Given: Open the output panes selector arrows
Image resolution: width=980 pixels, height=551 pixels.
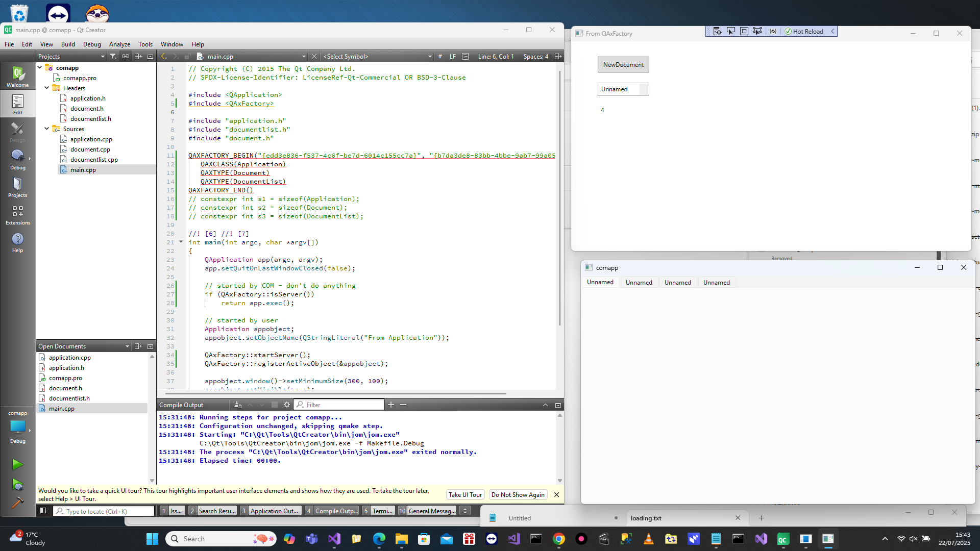Looking at the screenshot, I should tap(465, 511).
